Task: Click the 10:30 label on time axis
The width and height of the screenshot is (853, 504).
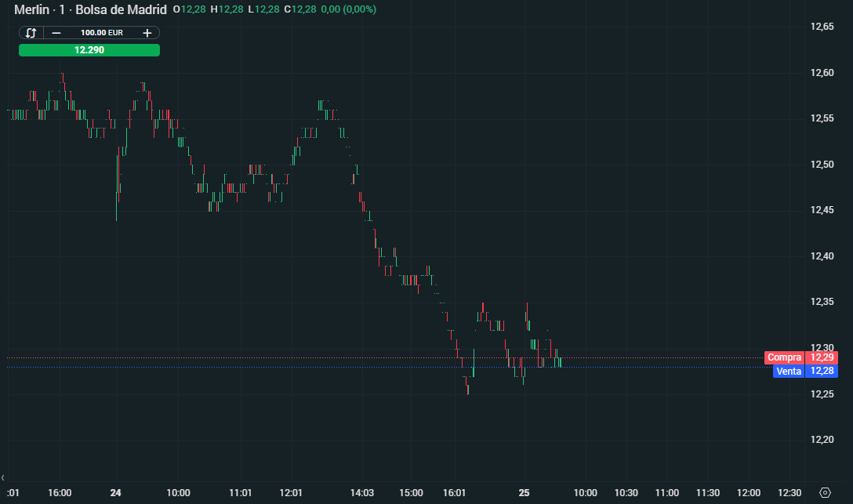Action: (x=626, y=492)
